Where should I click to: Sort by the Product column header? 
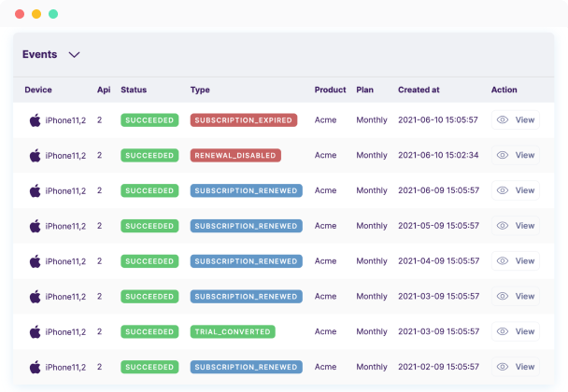pos(330,90)
